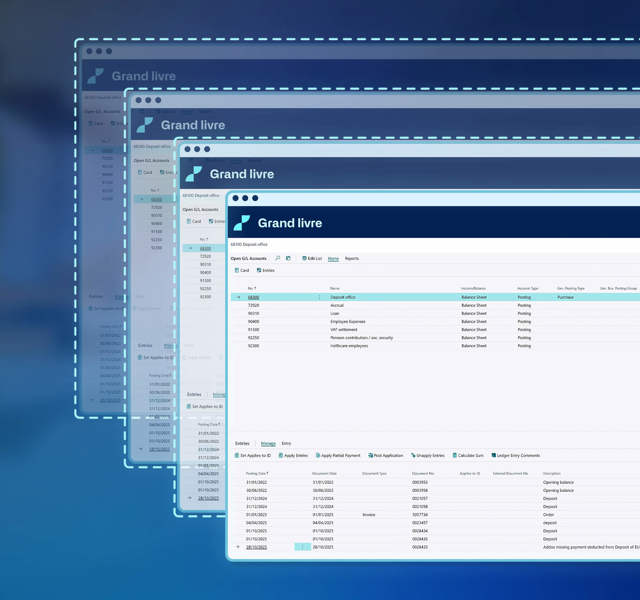Click Apply Entries action
640x600 pixels.
[293, 455]
